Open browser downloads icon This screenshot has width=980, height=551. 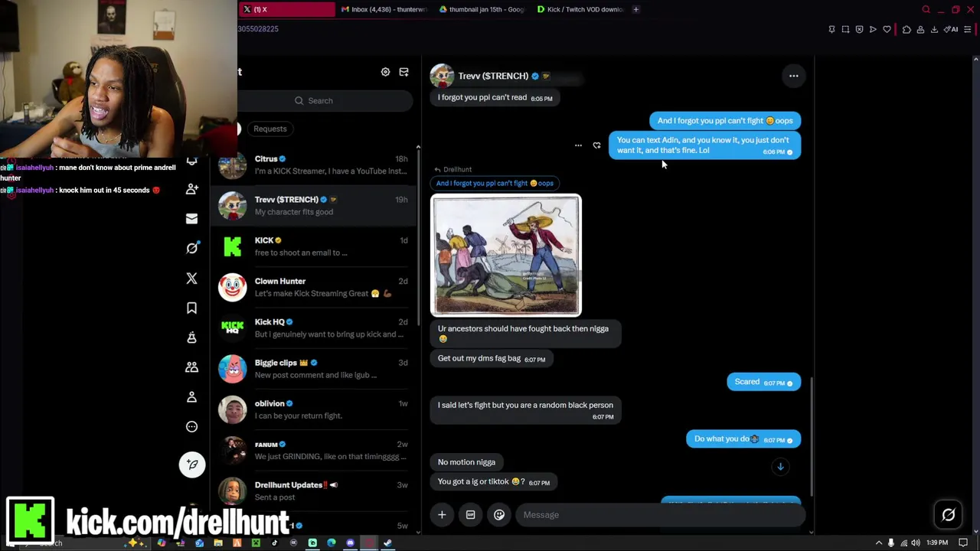coord(934,29)
